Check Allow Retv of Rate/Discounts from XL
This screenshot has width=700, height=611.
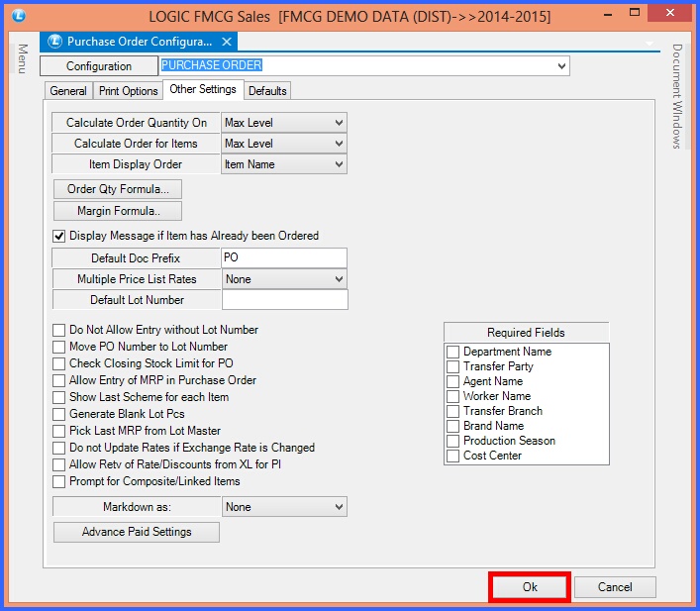59,465
